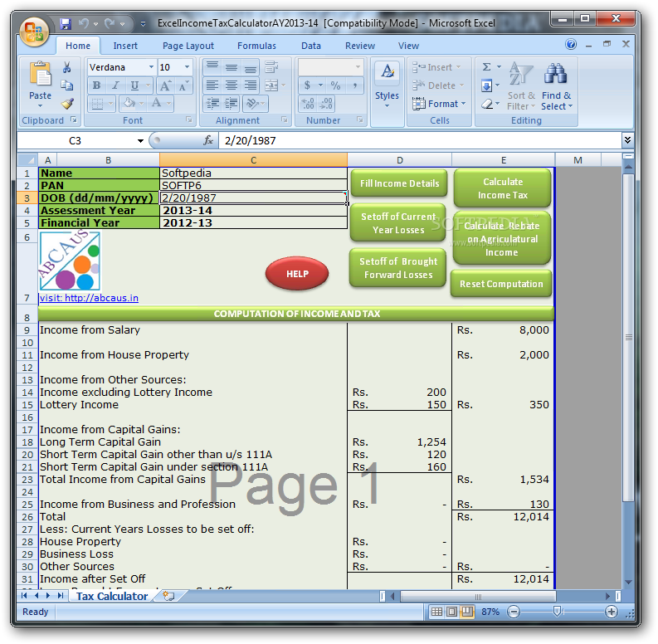The height and width of the screenshot is (644, 658).
Task: Switch to Page Break Preview view
Action: (x=466, y=612)
